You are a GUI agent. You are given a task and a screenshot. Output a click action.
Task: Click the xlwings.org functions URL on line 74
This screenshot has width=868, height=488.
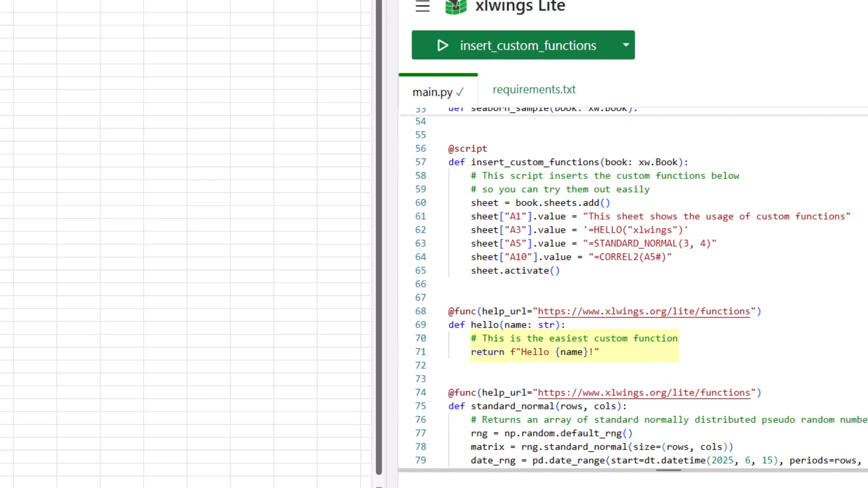click(x=644, y=393)
